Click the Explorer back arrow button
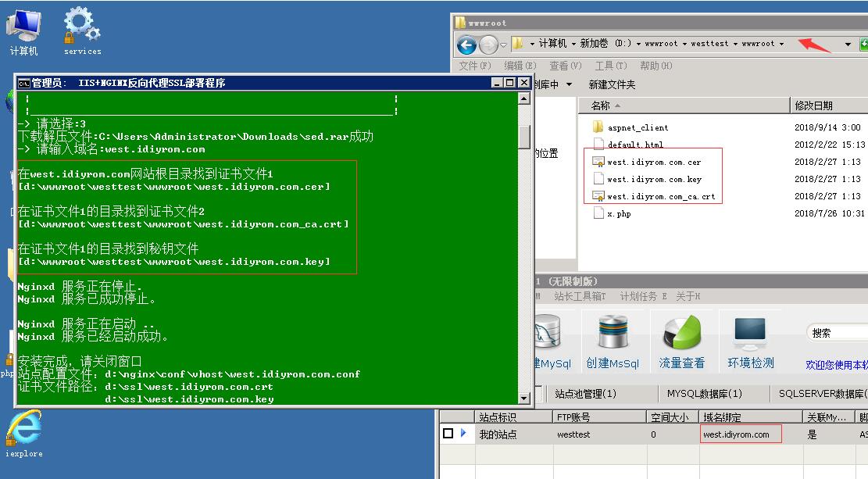This screenshot has height=479, width=868. (466, 45)
